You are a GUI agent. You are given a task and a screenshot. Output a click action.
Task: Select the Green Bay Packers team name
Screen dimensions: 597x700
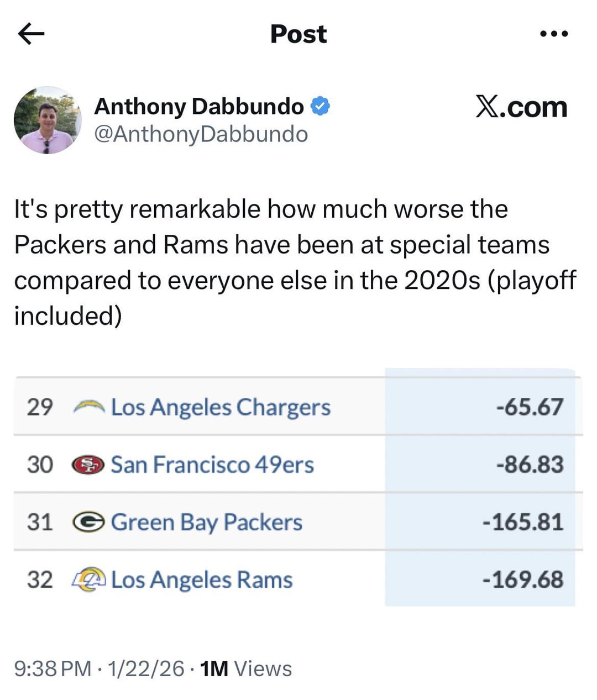207,523
